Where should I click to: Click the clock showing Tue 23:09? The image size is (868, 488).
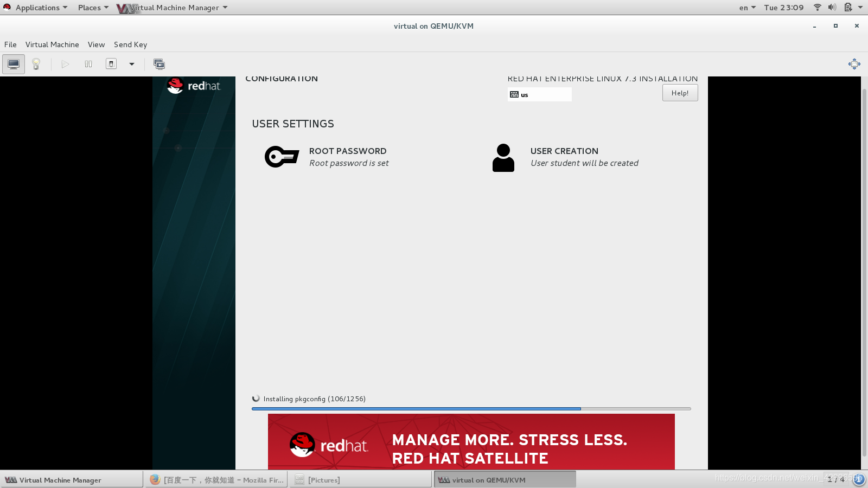click(784, 8)
